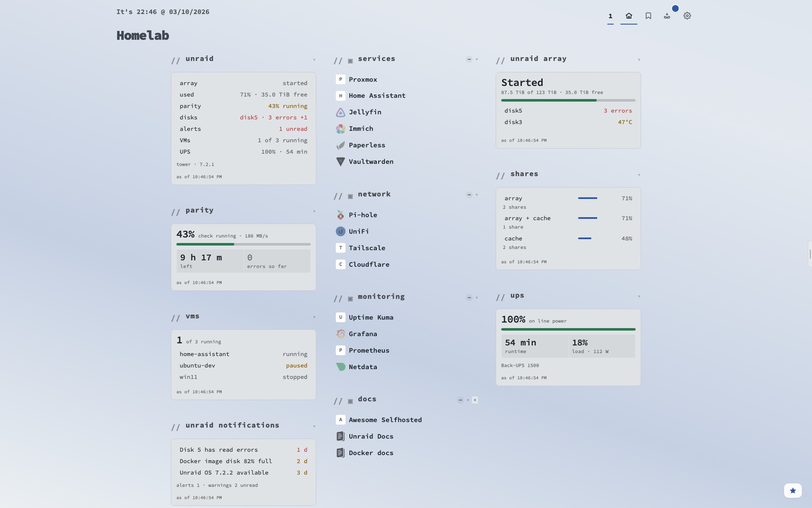Click the plus button in docs header
Image resolution: width=812 pixels, height=508 pixels.
(x=475, y=400)
